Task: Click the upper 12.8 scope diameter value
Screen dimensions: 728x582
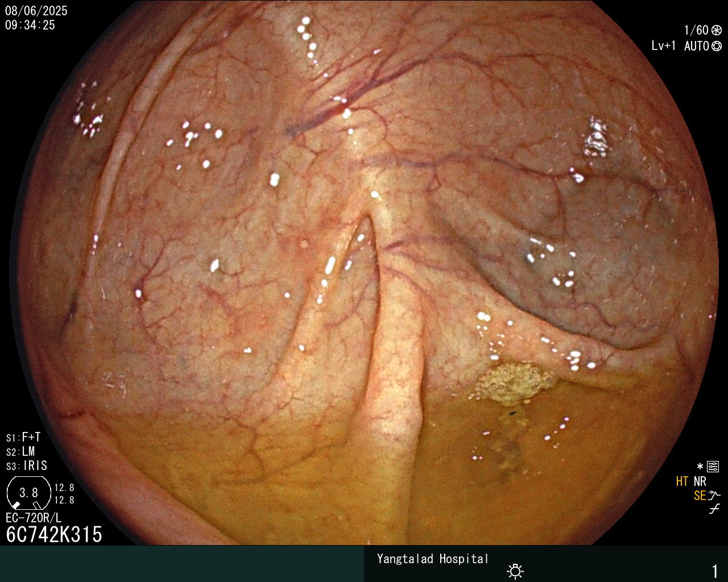Action: pyautogui.click(x=64, y=488)
